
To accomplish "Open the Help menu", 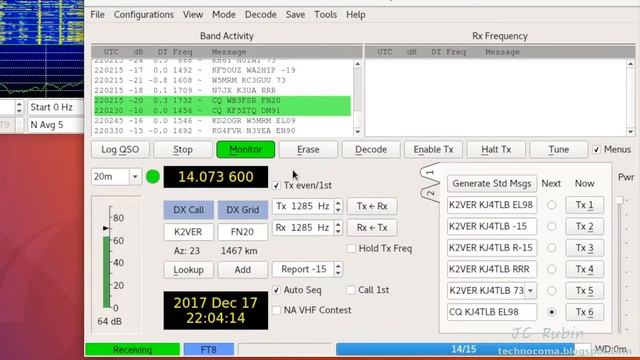I will coord(356,15).
